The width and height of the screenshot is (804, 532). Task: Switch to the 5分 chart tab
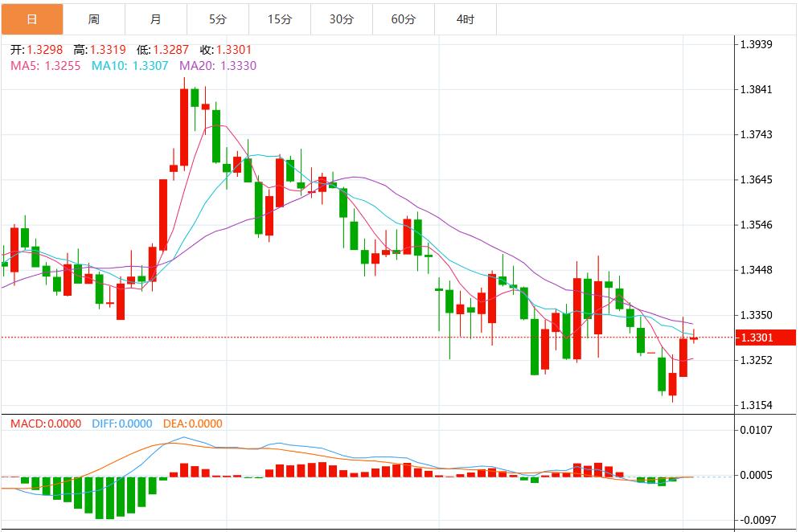(x=218, y=19)
